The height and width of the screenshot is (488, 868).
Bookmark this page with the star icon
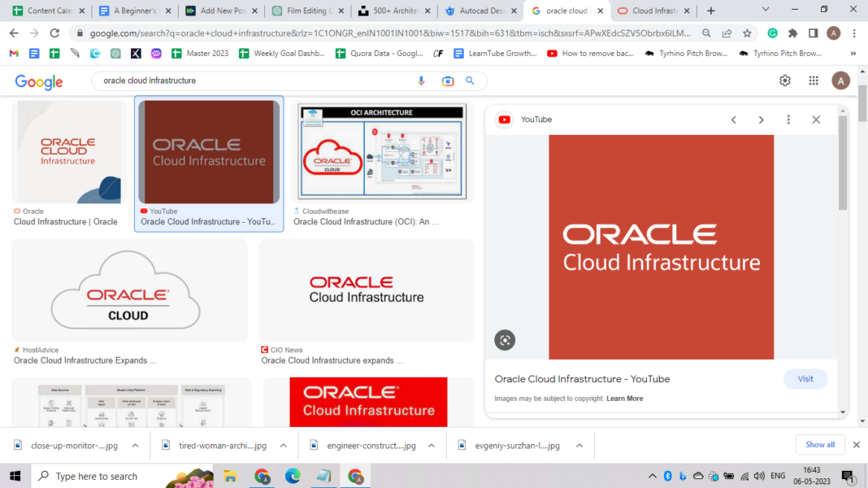(747, 33)
